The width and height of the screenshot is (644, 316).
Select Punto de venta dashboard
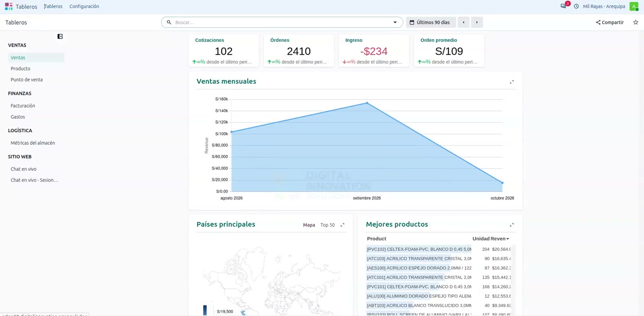[x=36, y=80]
